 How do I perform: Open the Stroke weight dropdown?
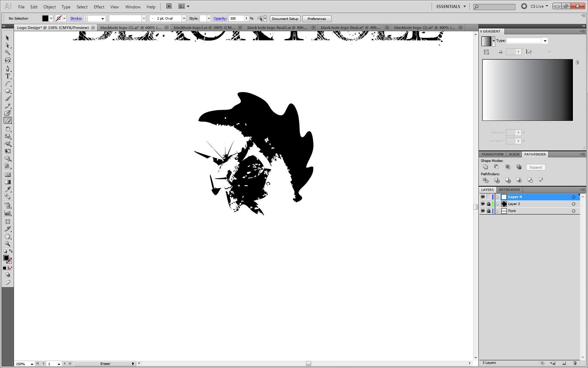(x=103, y=19)
